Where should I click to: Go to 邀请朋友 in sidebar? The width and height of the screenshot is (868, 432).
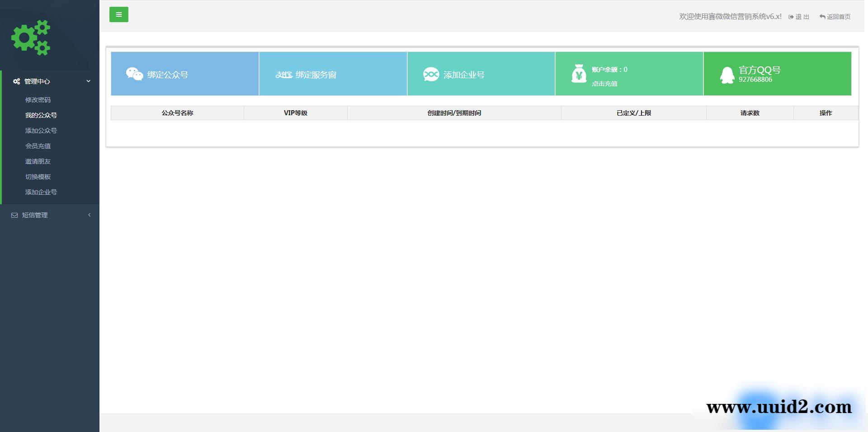click(x=38, y=161)
